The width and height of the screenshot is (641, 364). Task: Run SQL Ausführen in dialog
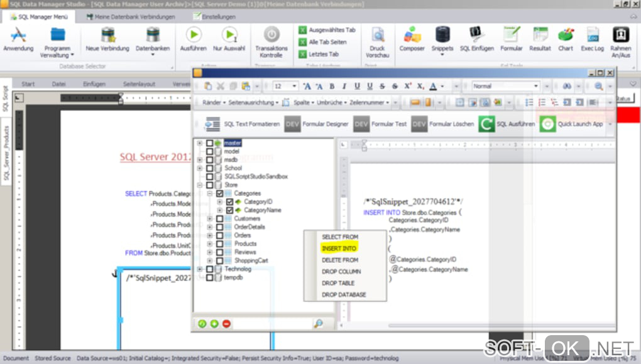[x=507, y=124]
